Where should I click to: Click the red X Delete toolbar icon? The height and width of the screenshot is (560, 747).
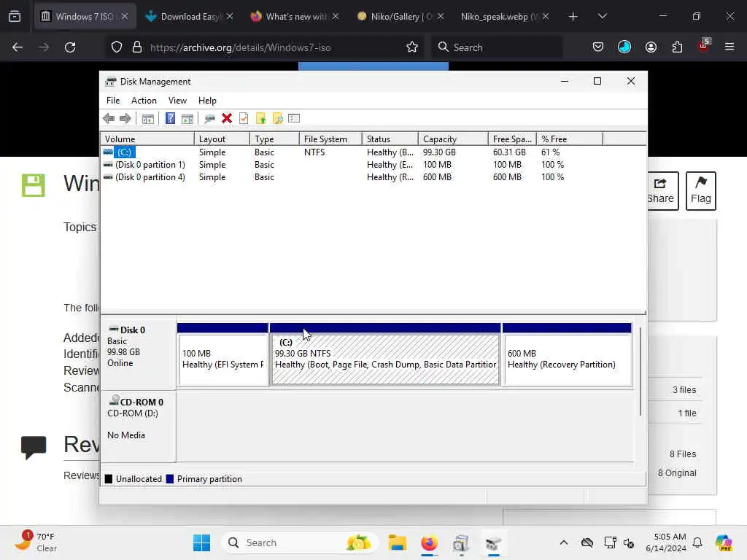[x=227, y=118]
